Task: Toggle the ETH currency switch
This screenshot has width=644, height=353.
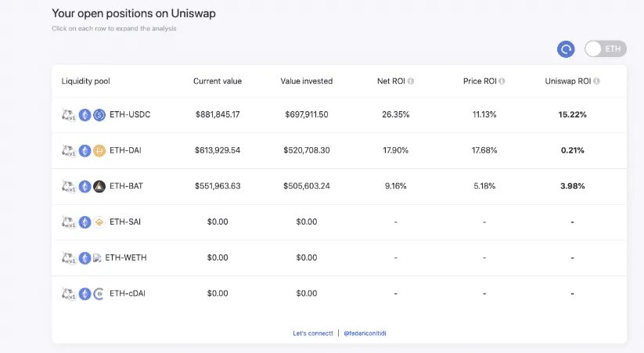Action: pos(606,49)
